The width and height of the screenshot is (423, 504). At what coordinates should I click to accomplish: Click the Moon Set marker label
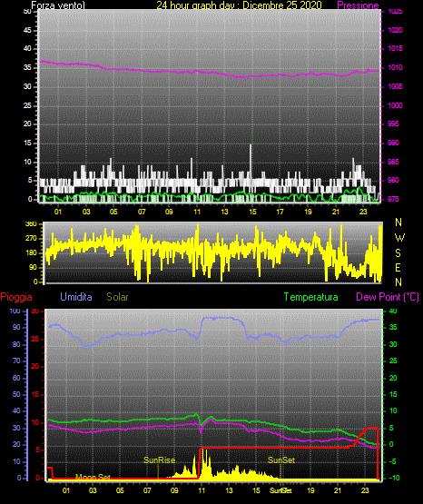pos(93,477)
